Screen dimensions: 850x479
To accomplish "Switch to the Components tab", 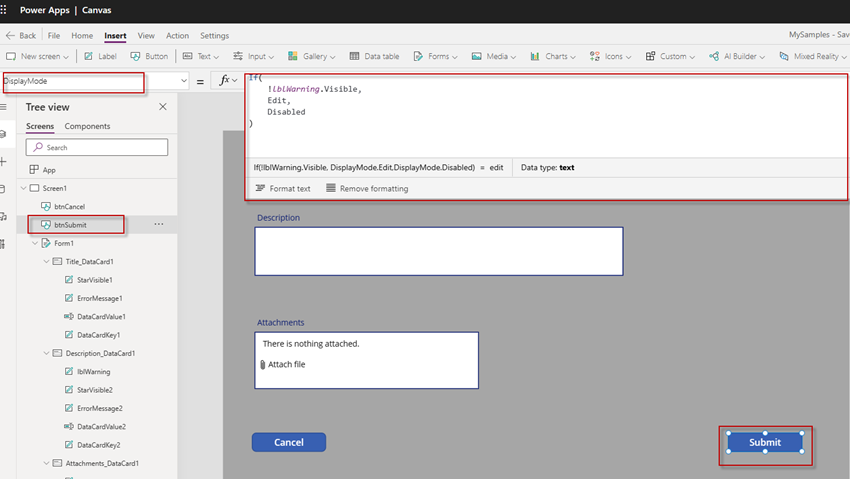I will (87, 126).
